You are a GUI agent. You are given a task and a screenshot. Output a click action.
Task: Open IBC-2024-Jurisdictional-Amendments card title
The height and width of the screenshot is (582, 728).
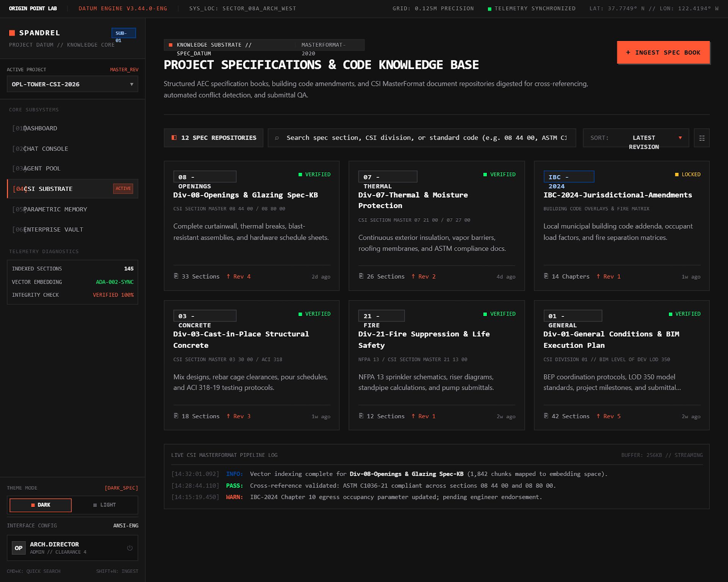click(617, 195)
